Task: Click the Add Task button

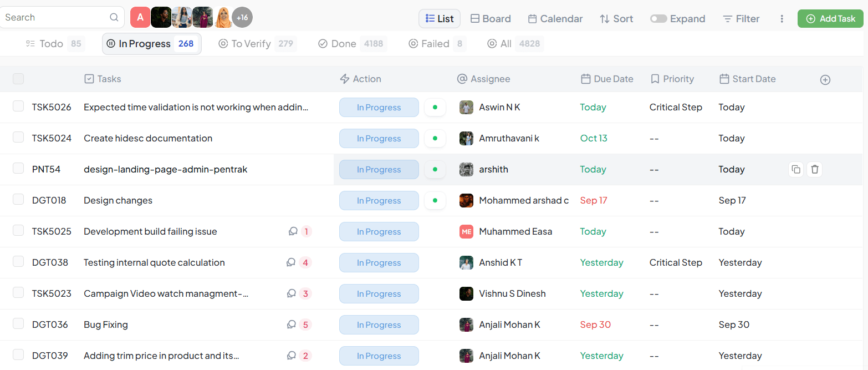Action: 830,19
